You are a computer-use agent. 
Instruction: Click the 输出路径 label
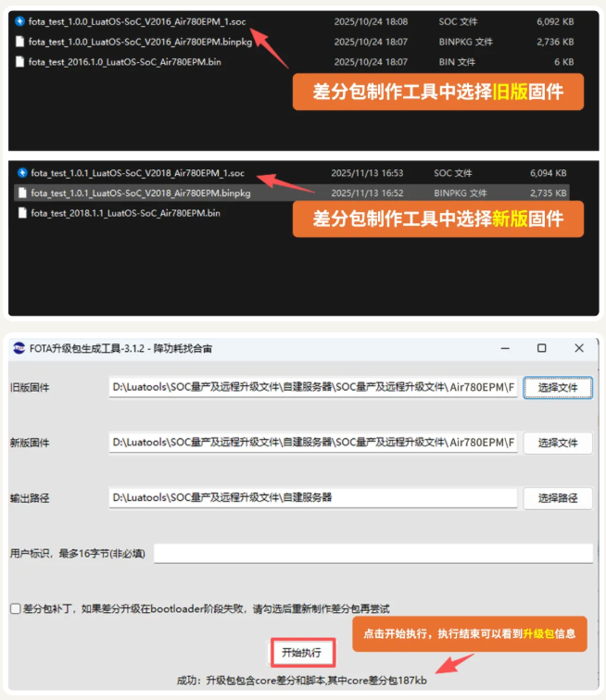pos(30,498)
